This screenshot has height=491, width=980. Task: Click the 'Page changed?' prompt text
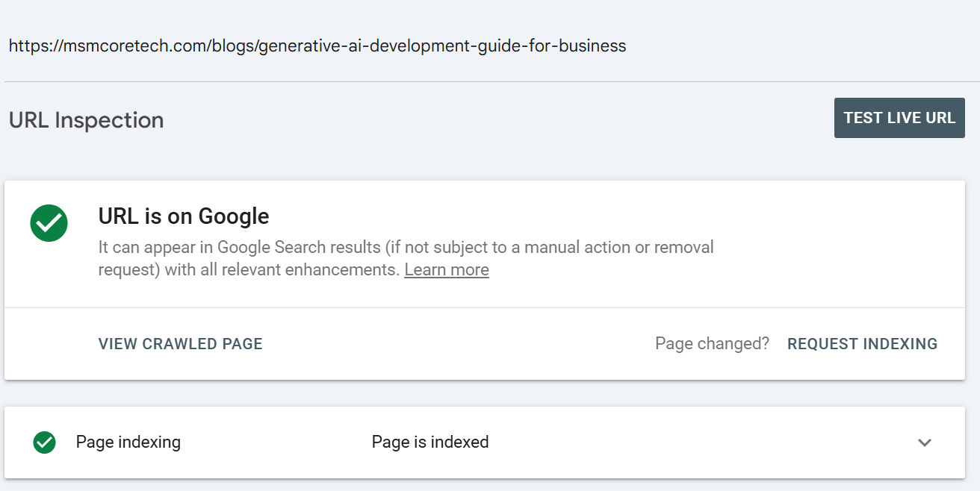[711, 344]
